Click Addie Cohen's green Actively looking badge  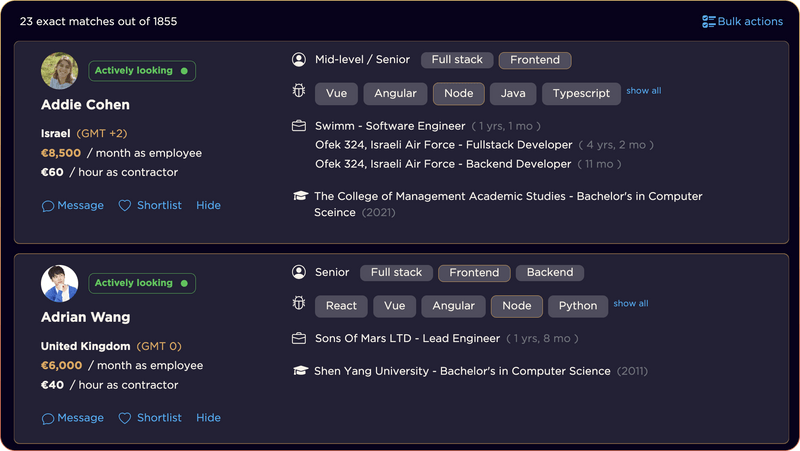pyautogui.click(x=141, y=71)
